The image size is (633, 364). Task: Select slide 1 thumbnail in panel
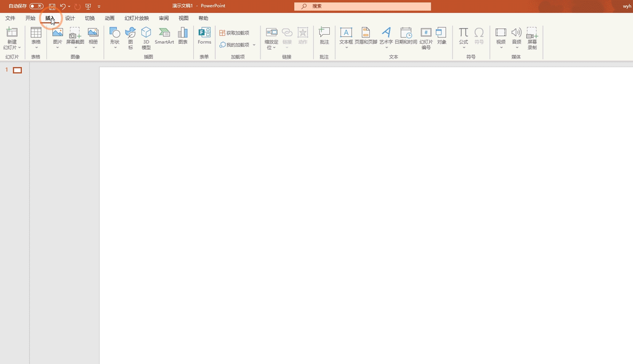click(x=18, y=70)
